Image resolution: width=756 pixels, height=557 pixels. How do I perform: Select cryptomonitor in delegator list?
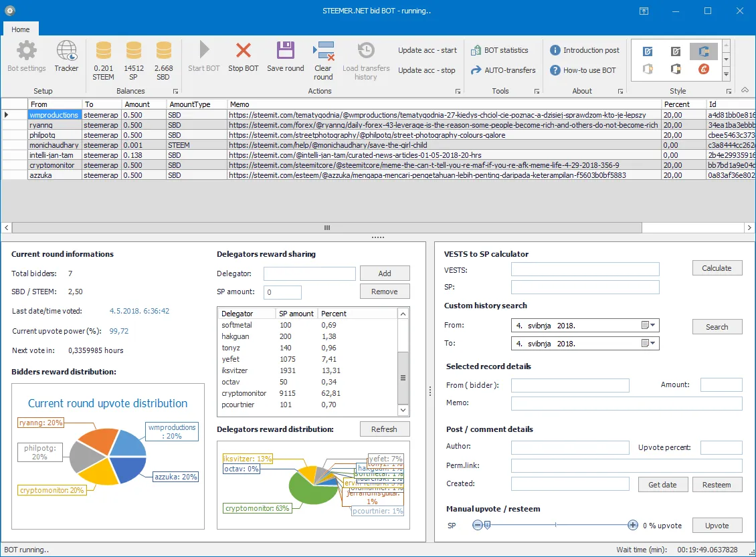(x=308, y=393)
